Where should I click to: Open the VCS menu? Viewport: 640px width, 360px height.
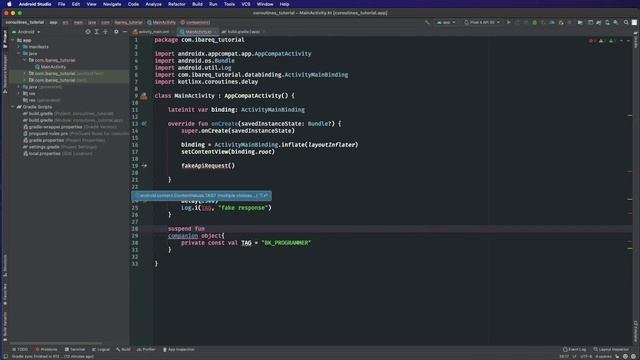click(246, 4)
